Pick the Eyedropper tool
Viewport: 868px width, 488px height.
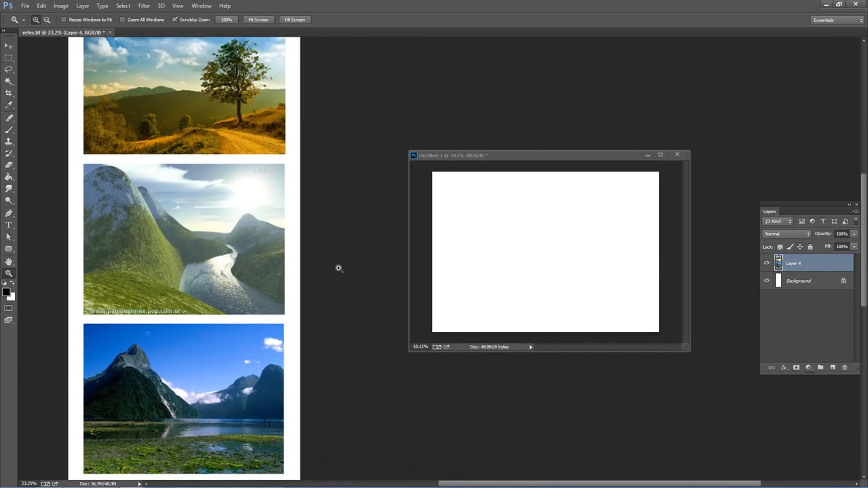point(9,105)
